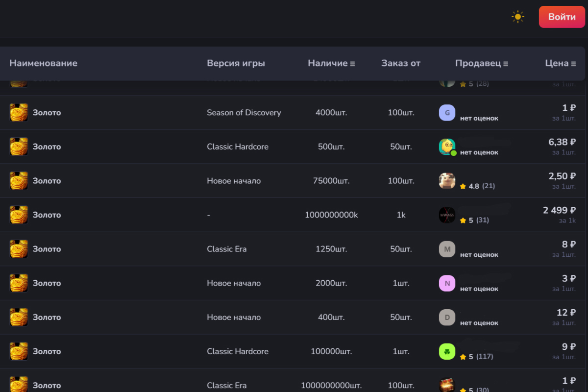Open yellow duck seller avatar
Image resolution: width=588 pixels, height=392 pixels.
[x=447, y=147]
